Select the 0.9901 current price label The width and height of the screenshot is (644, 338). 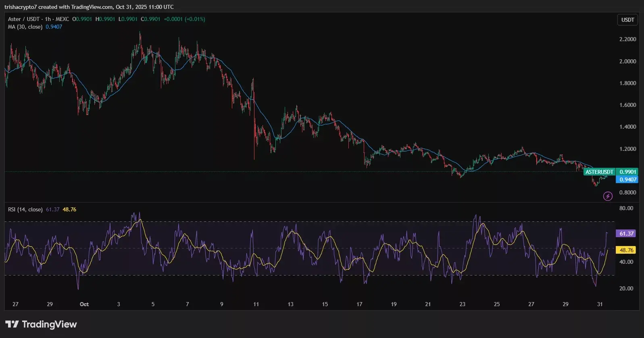627,172
